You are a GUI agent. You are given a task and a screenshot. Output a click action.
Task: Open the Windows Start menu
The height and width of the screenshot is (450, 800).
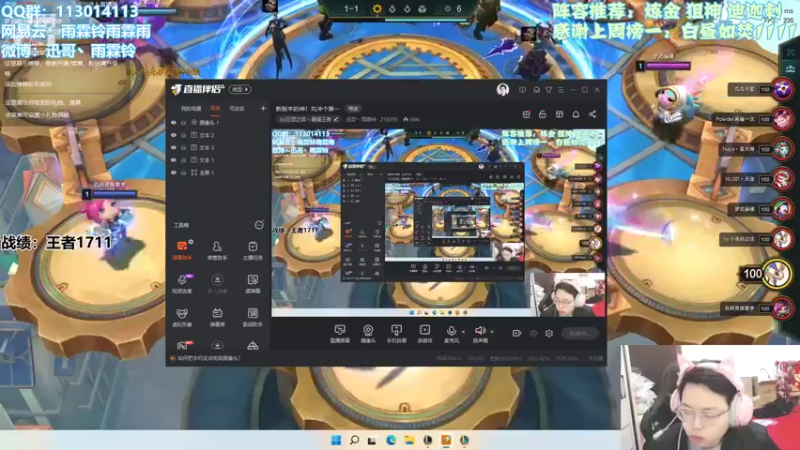(x=336, y=440)
